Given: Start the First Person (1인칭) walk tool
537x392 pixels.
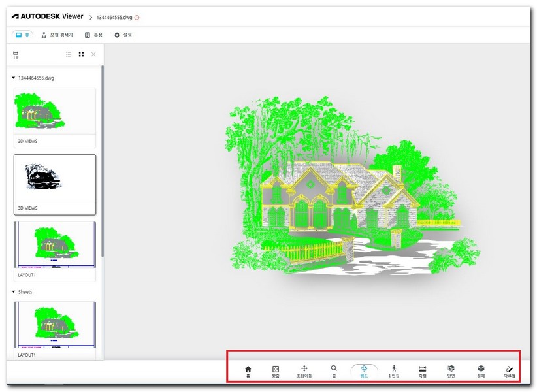Looking at the screenshot, I should point(394,371).
